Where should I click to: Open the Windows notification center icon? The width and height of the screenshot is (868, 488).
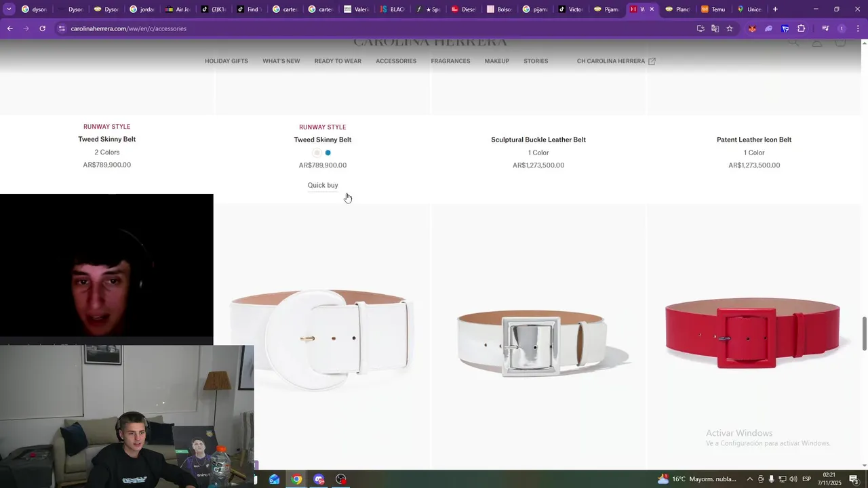pos(854,479)
